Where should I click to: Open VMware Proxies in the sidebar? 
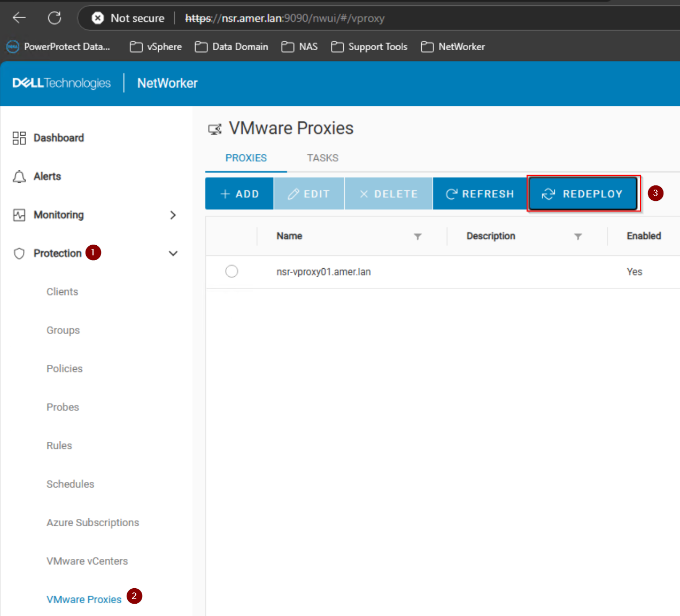click(x=84, y=599)
